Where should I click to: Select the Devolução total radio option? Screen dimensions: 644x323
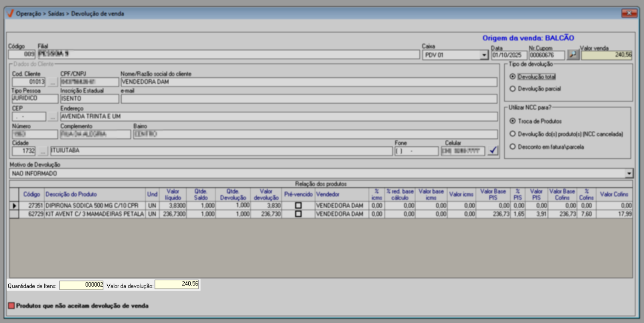[x=513, y=77]
